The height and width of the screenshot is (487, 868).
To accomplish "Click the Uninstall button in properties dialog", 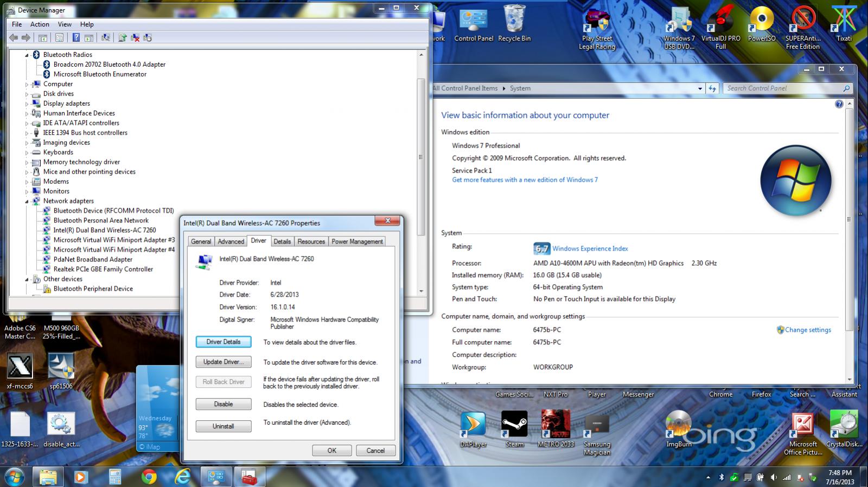I will click(x=224, y=426).
